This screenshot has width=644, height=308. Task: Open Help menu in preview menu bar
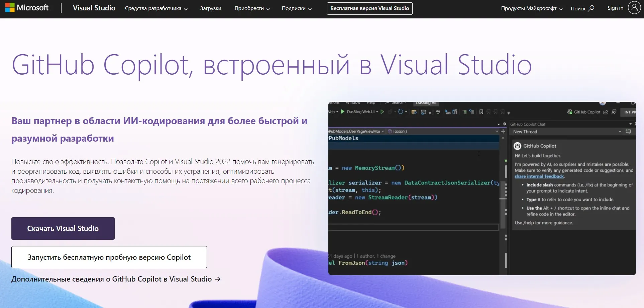click(x=371, y=103)
